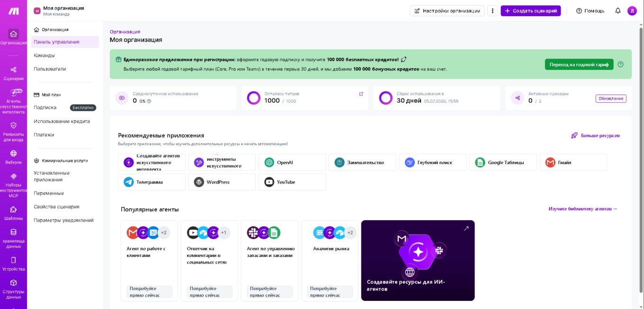This screenshot has height=309, width=644.
Task: Open Шаблоны puzzle icon in rail
Action: tap(13, 210)
